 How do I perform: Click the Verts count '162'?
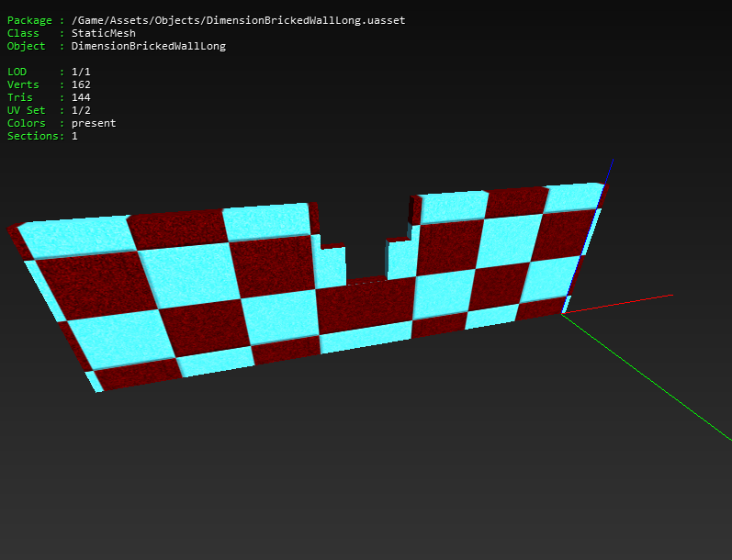(81, 84)
